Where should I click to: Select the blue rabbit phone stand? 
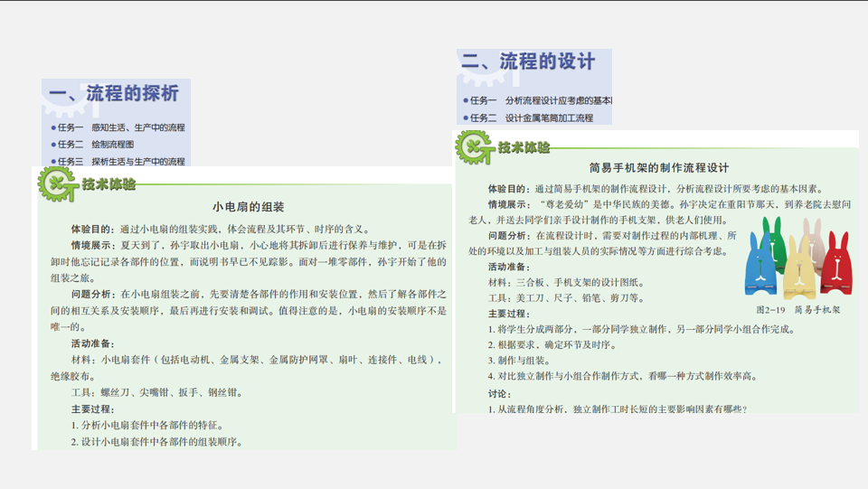coord(759,266)
